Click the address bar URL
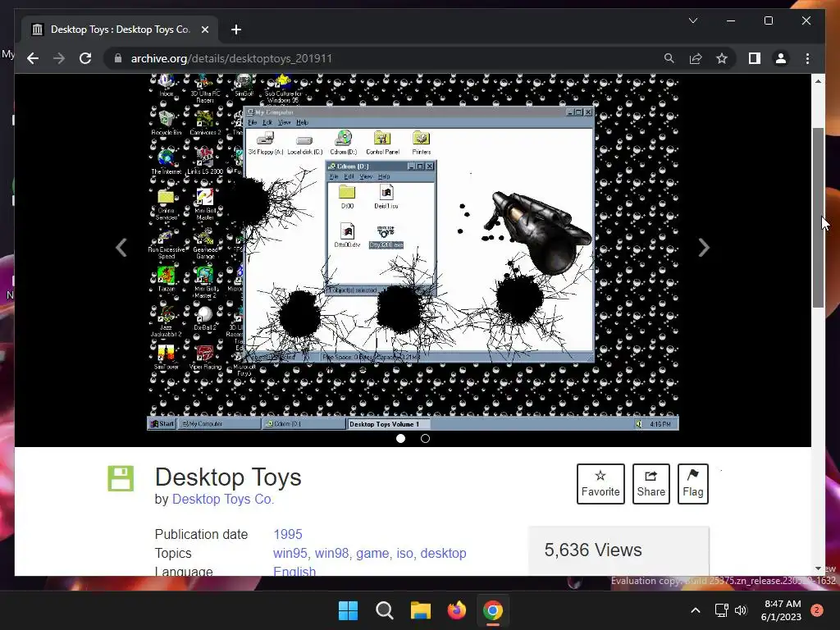 [x=231, y=58]
